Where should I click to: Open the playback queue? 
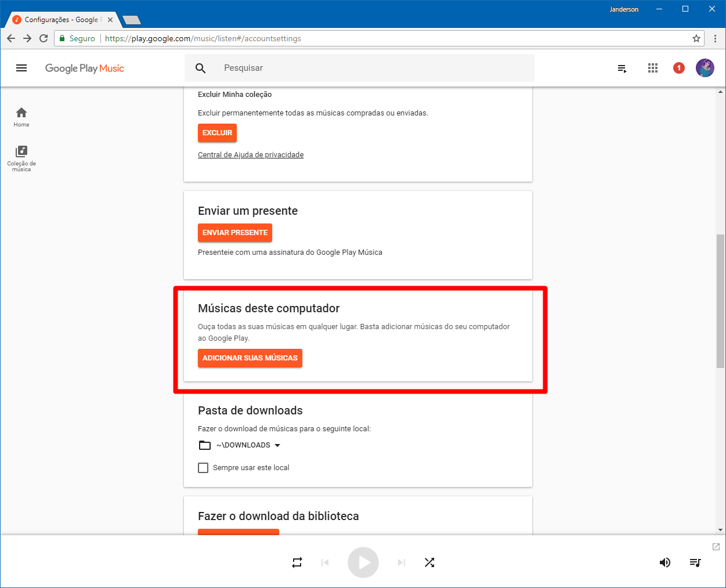(695, 562)
